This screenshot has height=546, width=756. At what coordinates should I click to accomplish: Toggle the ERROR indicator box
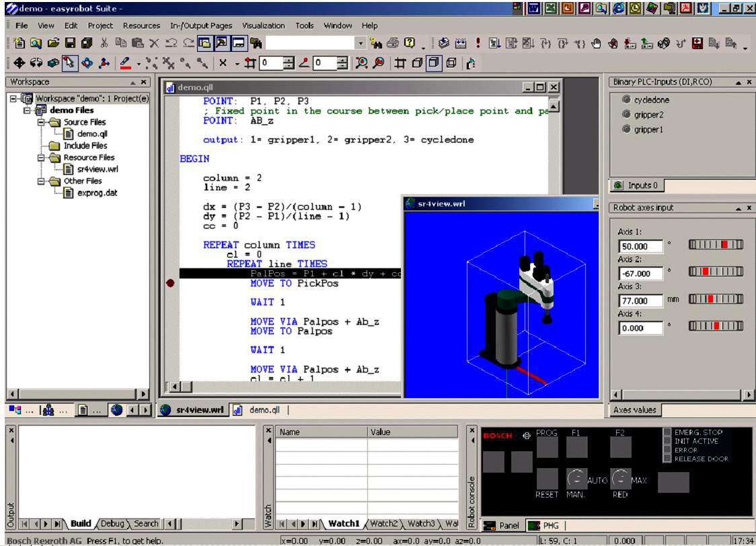(x=667, y=450)
